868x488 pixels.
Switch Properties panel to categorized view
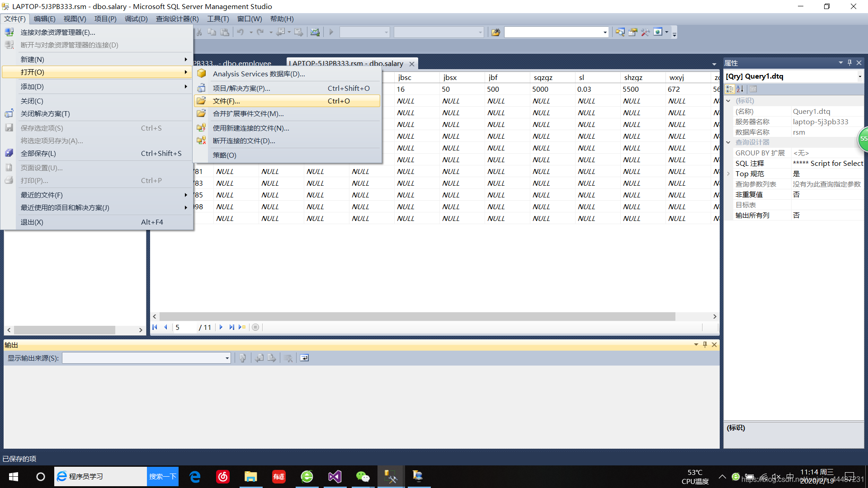click(730, 89)
